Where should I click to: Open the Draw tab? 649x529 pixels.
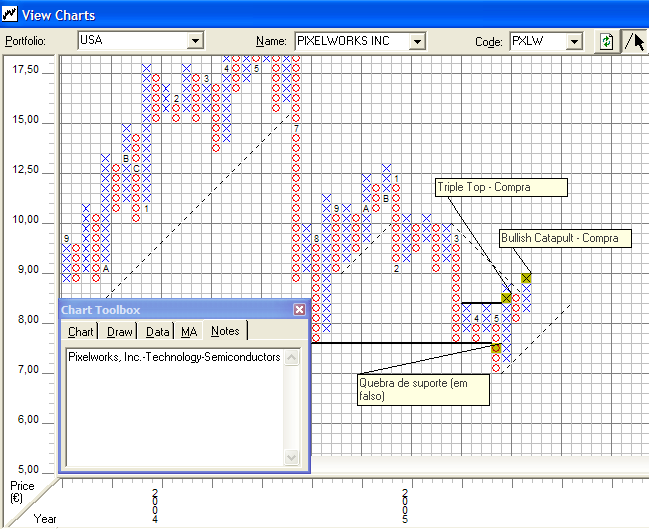point(120,332)
